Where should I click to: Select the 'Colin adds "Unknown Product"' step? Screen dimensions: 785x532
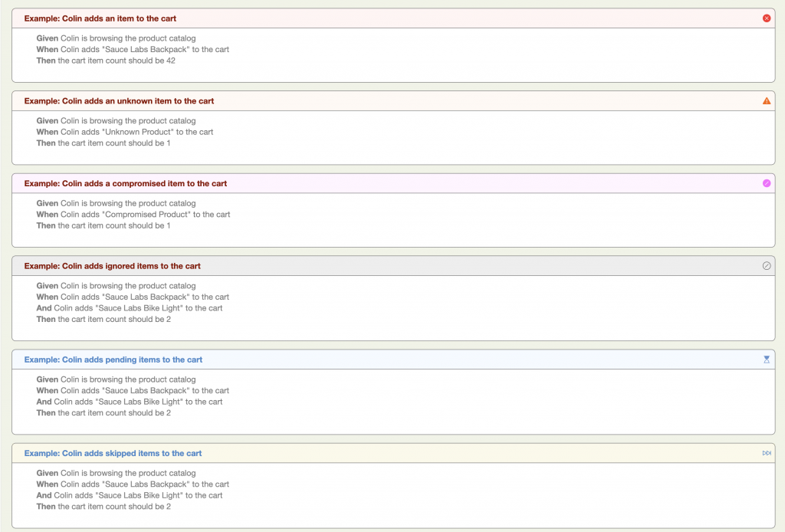click(x=125, y=132)
